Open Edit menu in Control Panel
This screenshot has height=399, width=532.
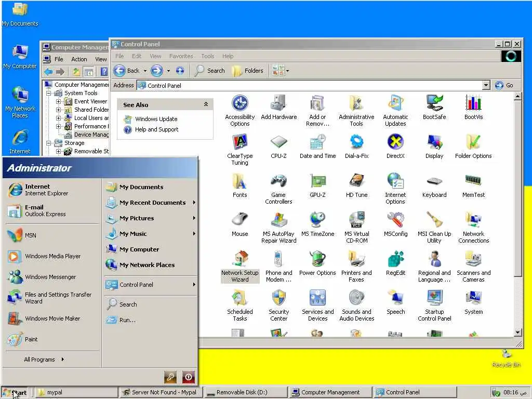click(x=137, y=56)
